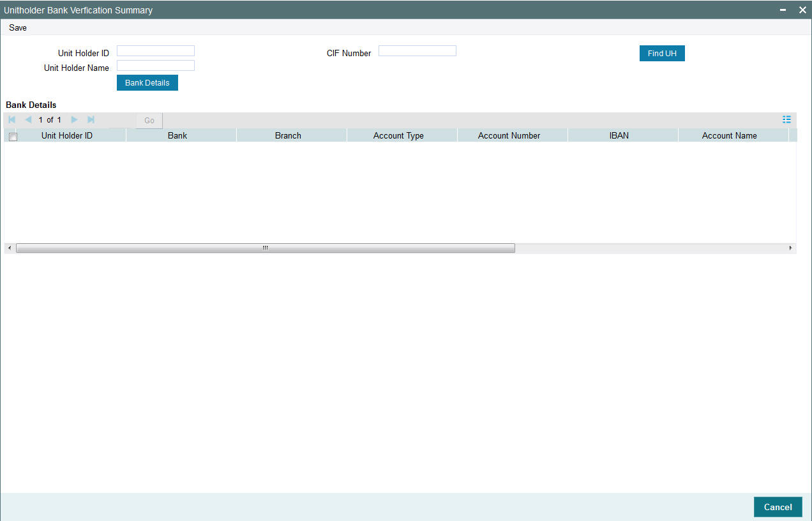Image resolution: width=812 pixels, height=521 pixels.
Task: Go to first page of Bank Details
Action: point(12,120)
